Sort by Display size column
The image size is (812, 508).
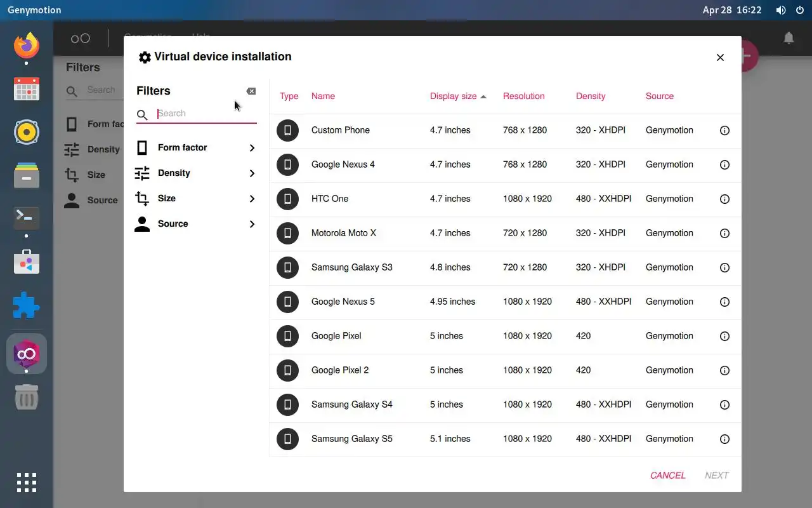458,96
